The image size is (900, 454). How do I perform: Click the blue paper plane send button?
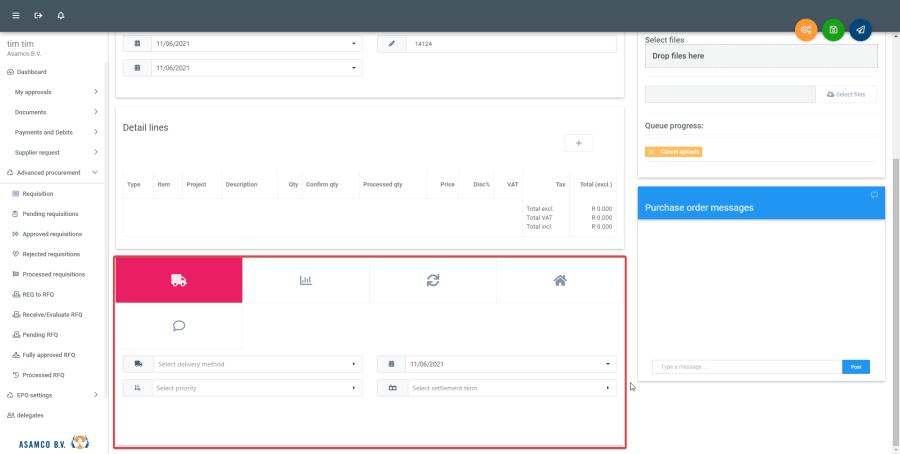pyautogui.click(x=860, y=30)
